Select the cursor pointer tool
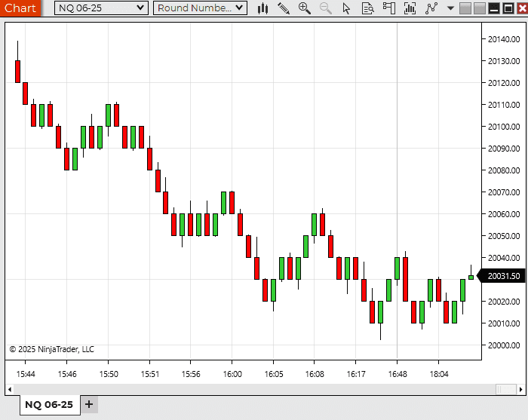The height and width of the screenshot is (420, 528). tap(347, 8)
